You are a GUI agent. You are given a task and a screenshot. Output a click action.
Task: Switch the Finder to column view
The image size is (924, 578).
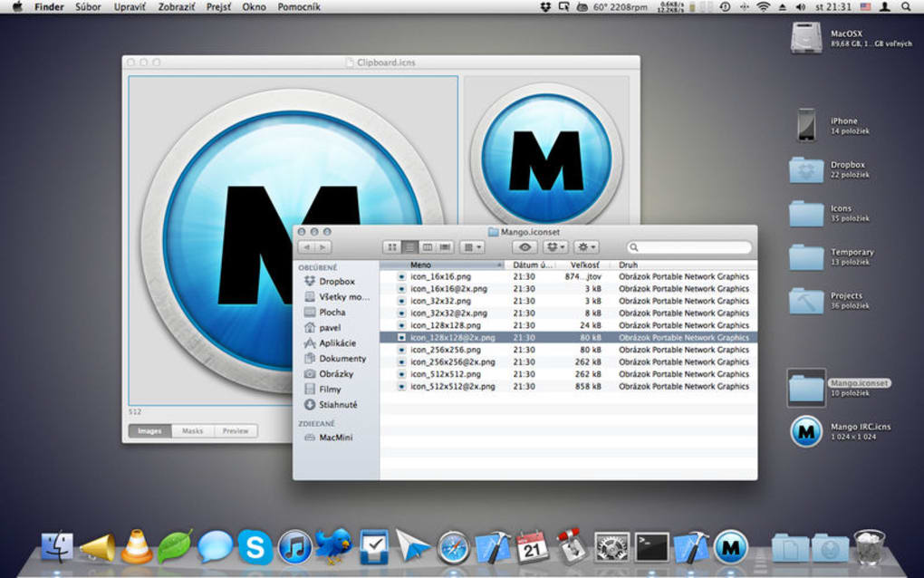point(429,246)
